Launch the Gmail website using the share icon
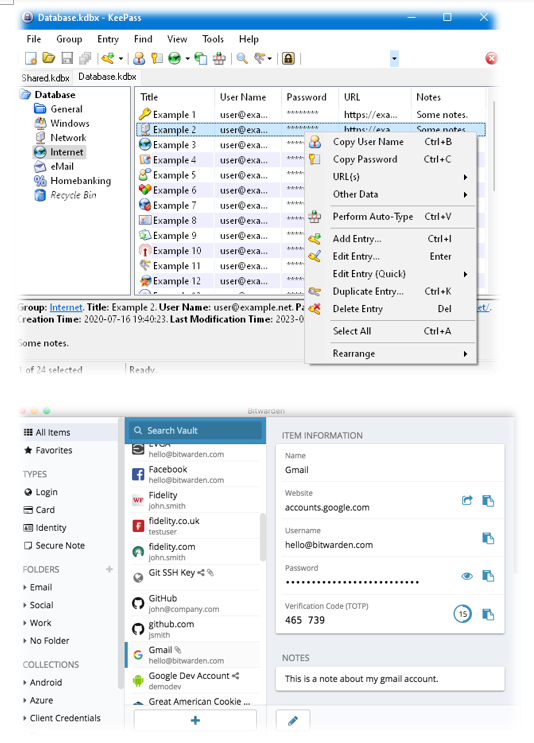Viewport: 534px width, 743px height. [467, 500]
